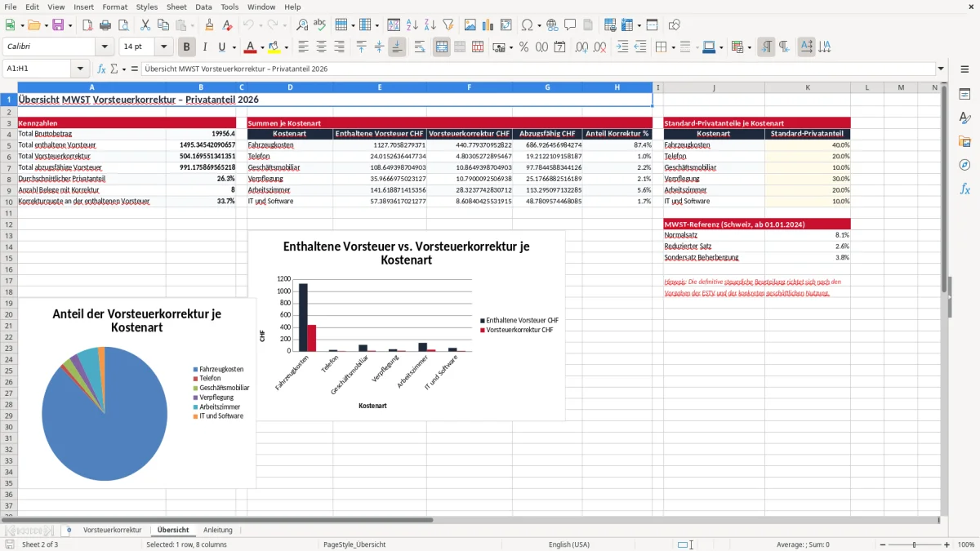Apply the yellow Background Color swatch
Viewport: 980px width, 551px height.
(x=274, y=47)
